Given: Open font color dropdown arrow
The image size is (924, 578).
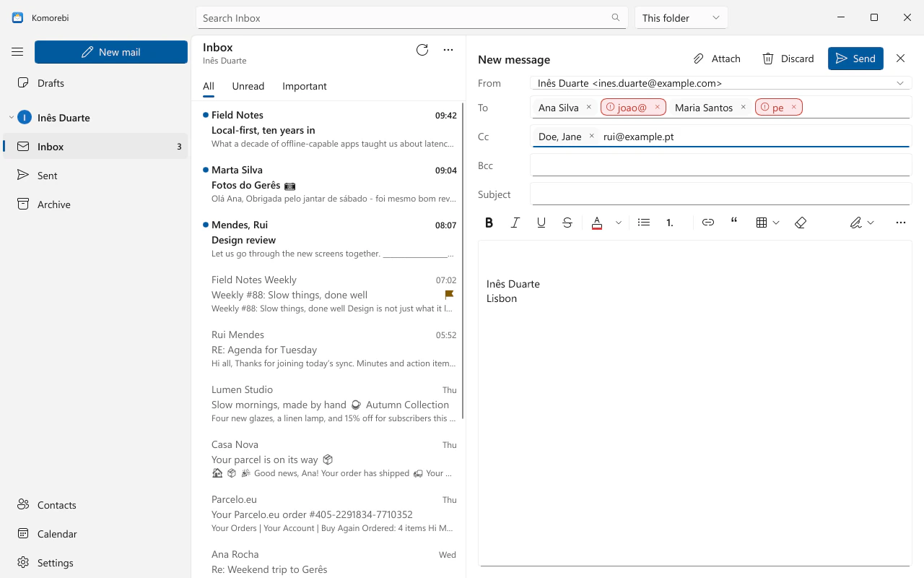Looking at the screenshot, I should [x=619, y=223].
